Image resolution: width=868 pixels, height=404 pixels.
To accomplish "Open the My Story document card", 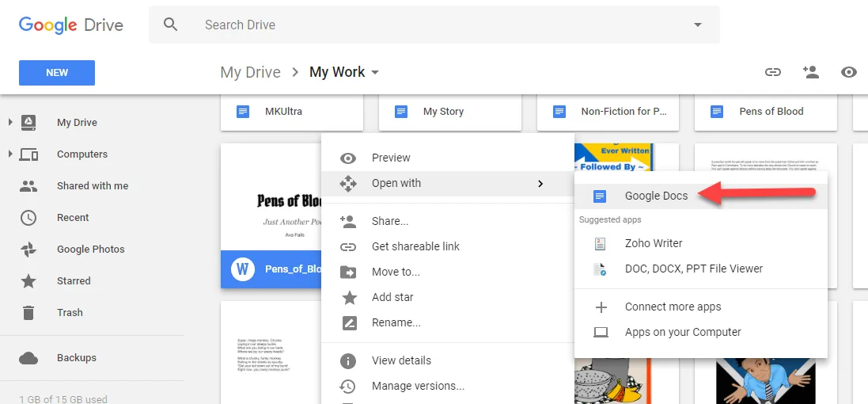I will pyautogui.click(x=450, y=112).
